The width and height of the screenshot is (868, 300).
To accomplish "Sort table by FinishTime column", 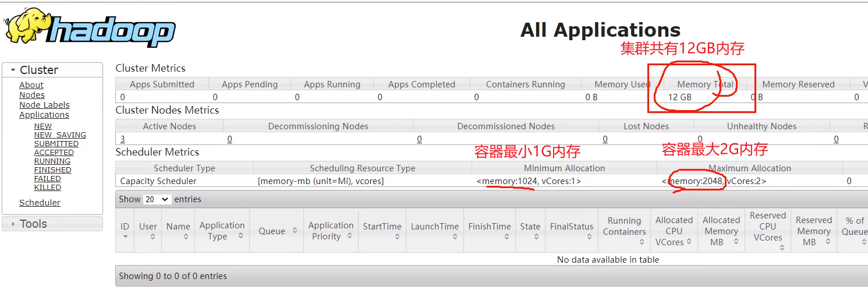I will coord(490,231).
